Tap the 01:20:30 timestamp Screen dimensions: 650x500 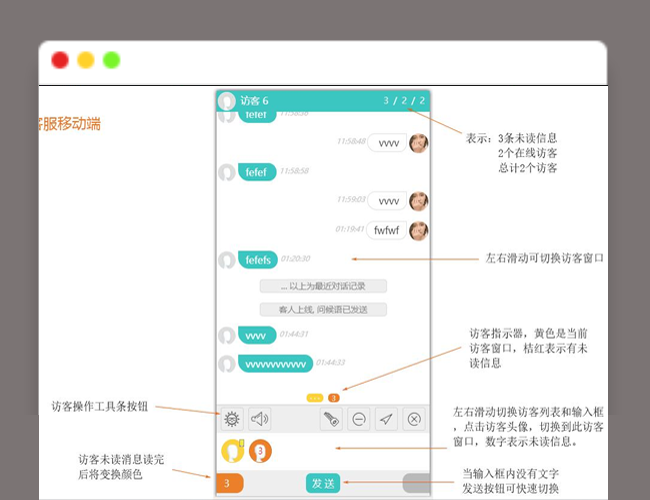[296, 259]
